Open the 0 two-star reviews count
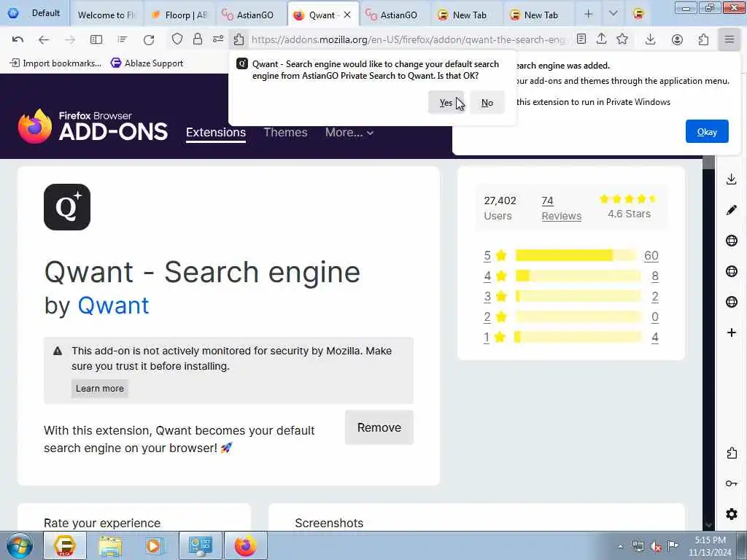This screenshot has height=560, width=747. pyautogui.click(x=655, y=316)
